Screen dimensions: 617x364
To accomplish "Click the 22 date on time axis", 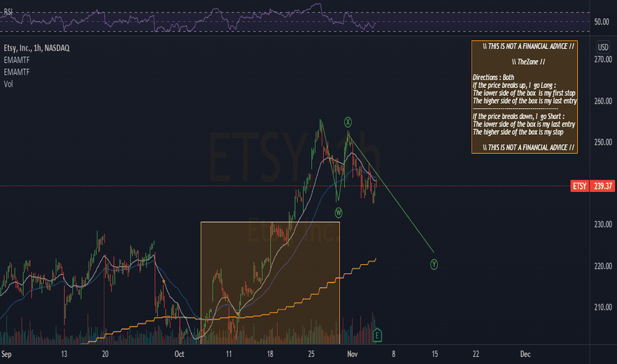I will (x=476, y=354).
